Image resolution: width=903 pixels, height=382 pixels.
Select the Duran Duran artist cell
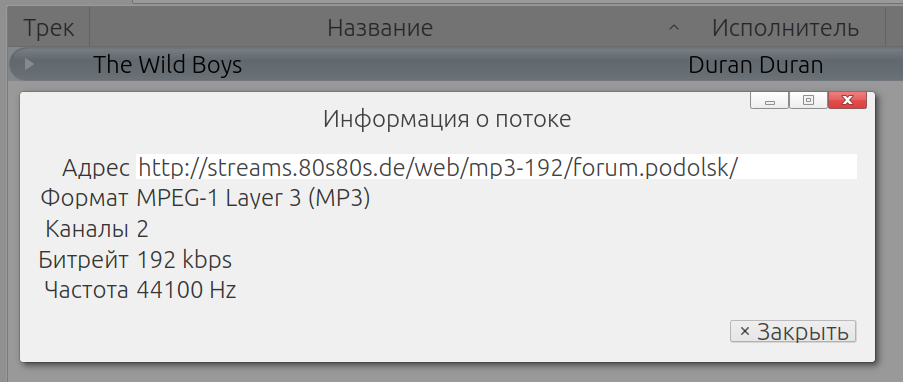click(x=756, y=65)
